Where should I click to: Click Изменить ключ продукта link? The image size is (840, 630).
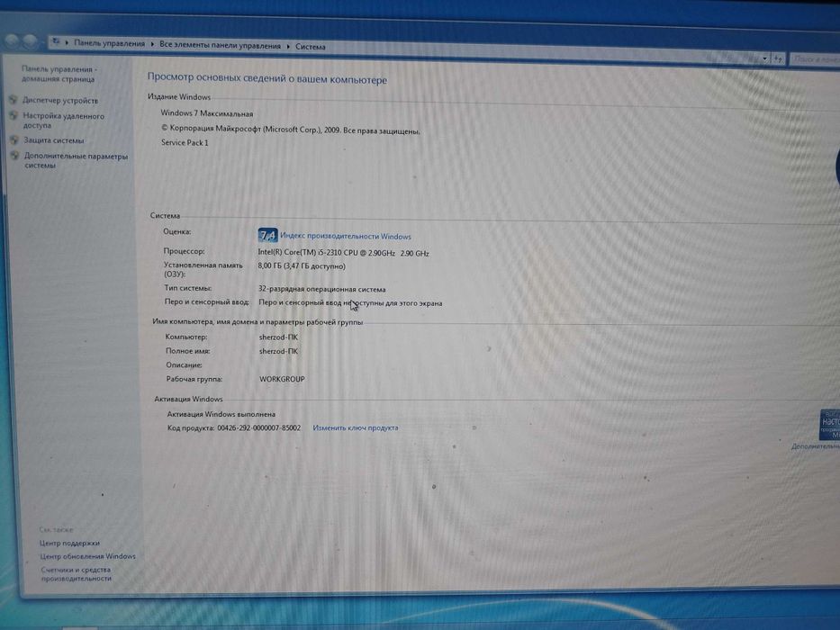tap(356, 428)
